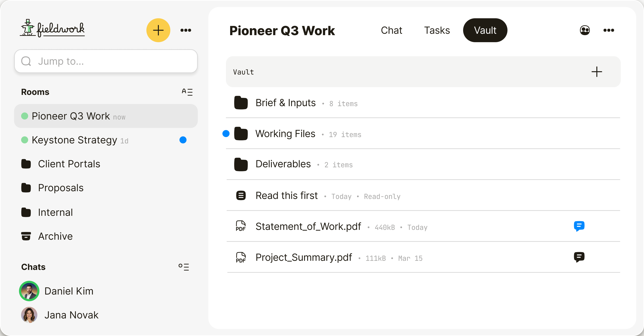The height and width of the screenshot is (336, 644).
Task: Open sidebar three-dot options menu
Action: pyautogui.click(x=186, y=30)
